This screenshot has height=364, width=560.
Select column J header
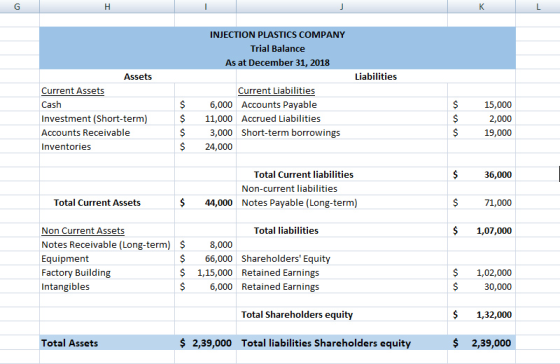[342, 6]
